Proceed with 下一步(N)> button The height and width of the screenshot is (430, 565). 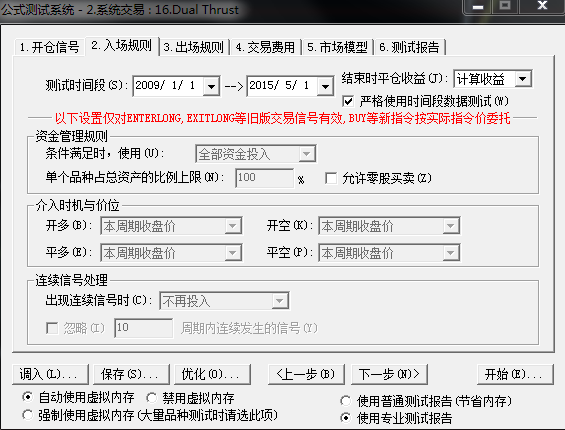[x=390, y=374]
